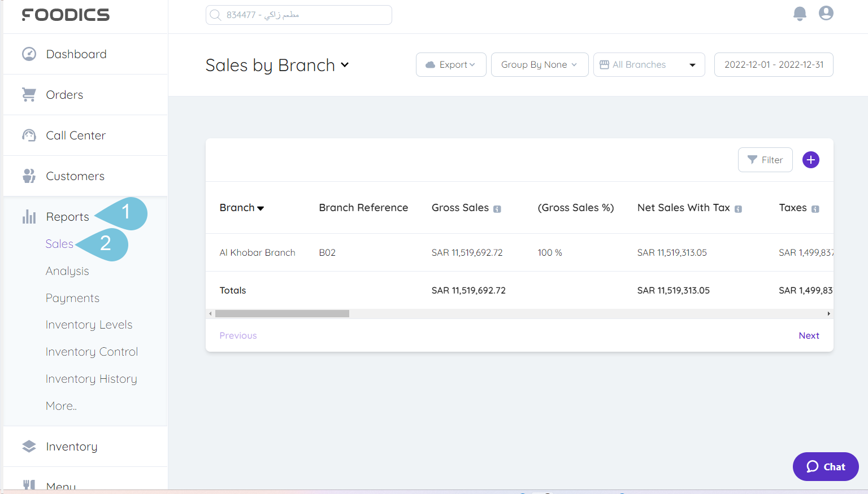Switch to the Sales report
868x494 pixels.
(59, 243)
